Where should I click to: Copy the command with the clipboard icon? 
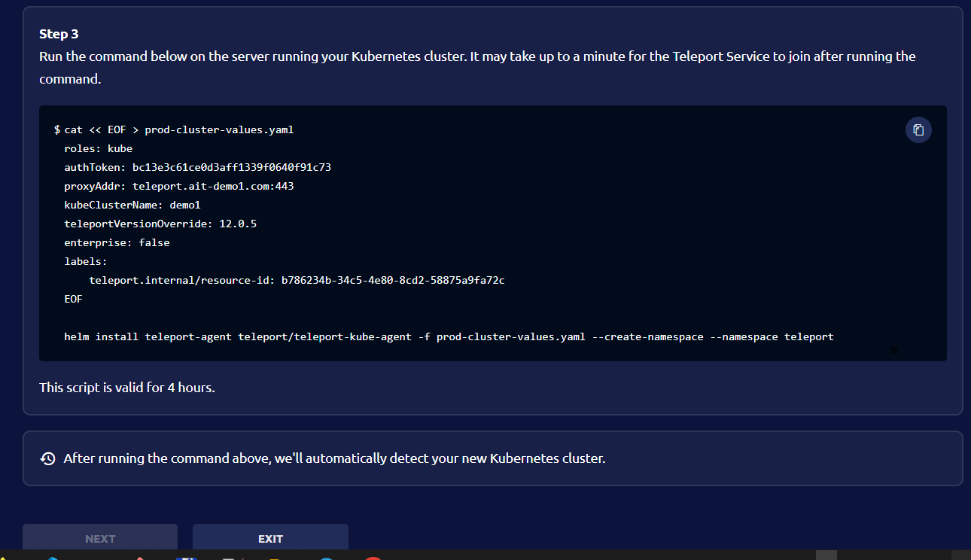click(918, 129)
